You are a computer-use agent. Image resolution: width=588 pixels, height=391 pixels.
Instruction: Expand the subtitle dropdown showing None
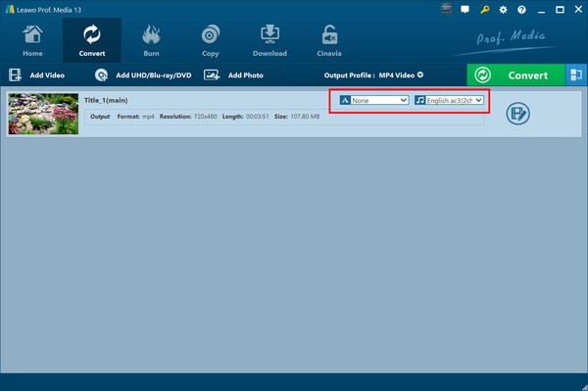pos(374,101)
